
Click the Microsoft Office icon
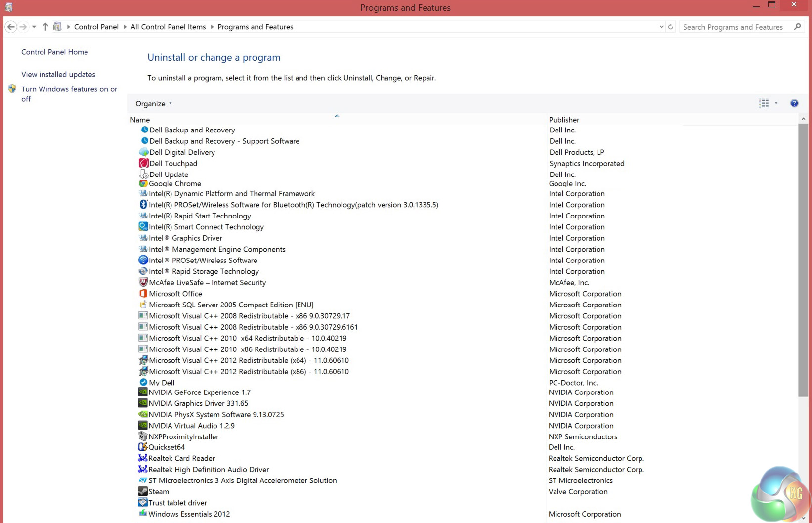[x=143, y=293]
